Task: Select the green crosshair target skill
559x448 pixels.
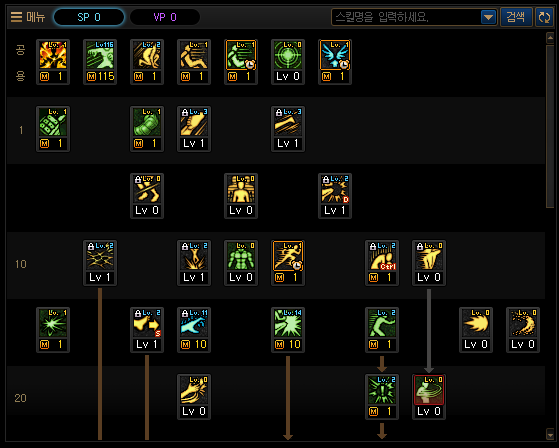Action: [x=288, y=55]
